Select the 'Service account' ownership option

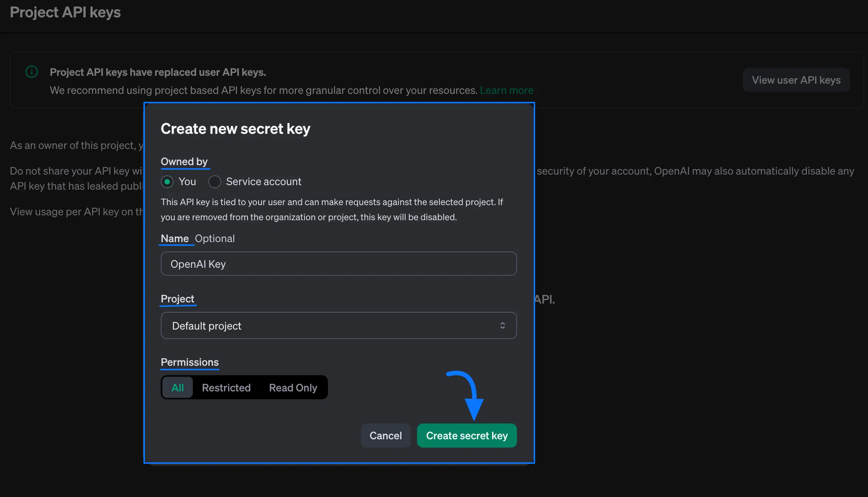tap(214, 182)
